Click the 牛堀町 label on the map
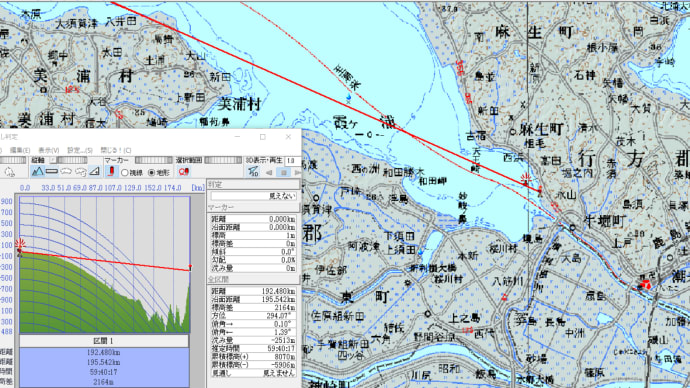Image resolution: width=690 pixels, height=388 pixels. click(605, 221)
